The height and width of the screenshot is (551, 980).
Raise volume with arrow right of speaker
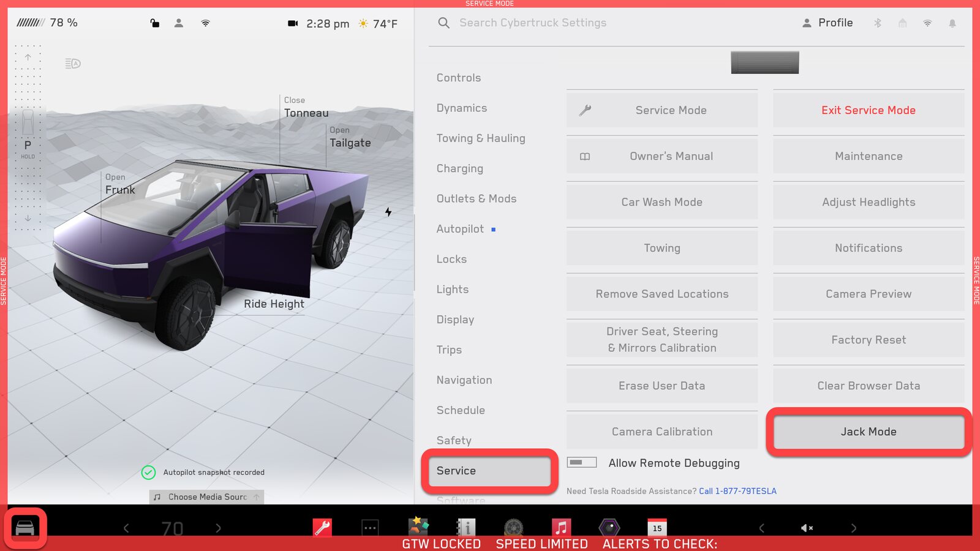853,528
